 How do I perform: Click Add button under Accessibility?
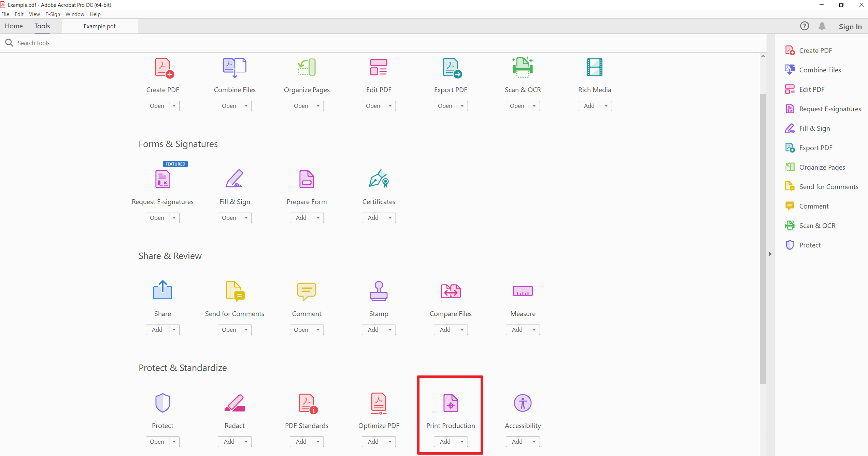517,442
